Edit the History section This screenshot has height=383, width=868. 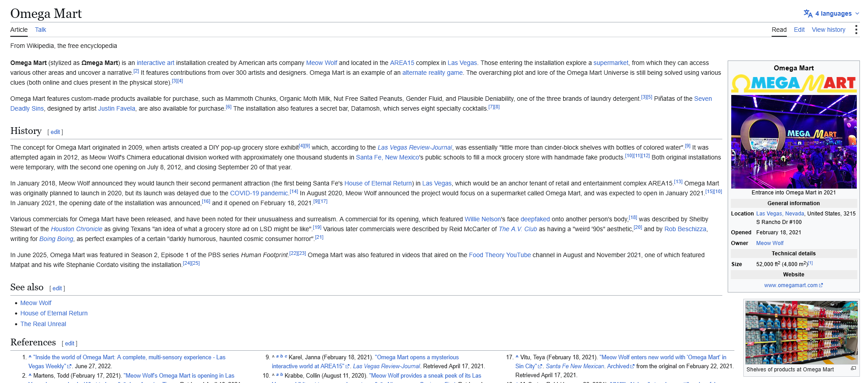(x=55, y=132)
